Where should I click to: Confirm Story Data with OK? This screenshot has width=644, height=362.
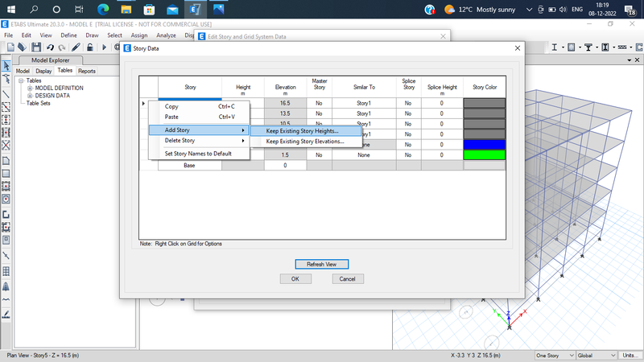[x=295, y=279]
